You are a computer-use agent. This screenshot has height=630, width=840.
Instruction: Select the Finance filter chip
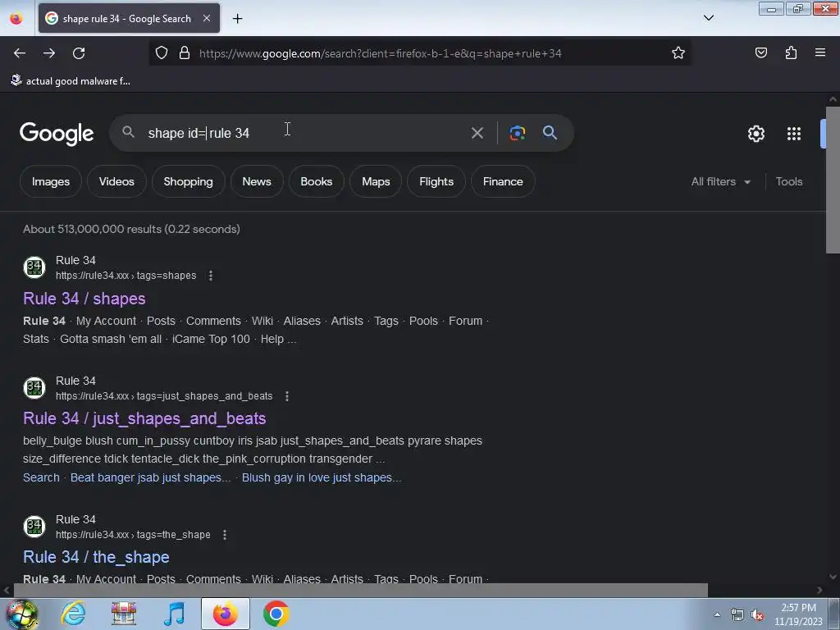pos(503,181)
